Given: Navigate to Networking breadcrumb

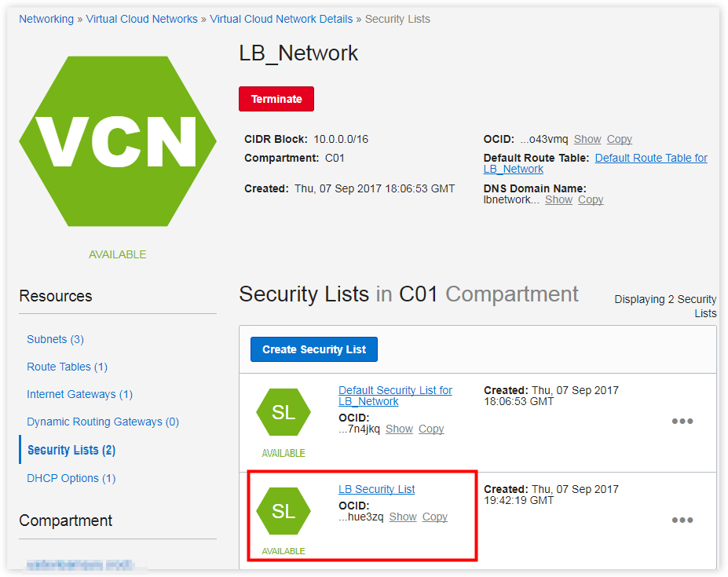Looking at the screenshot, I should 46,19.
